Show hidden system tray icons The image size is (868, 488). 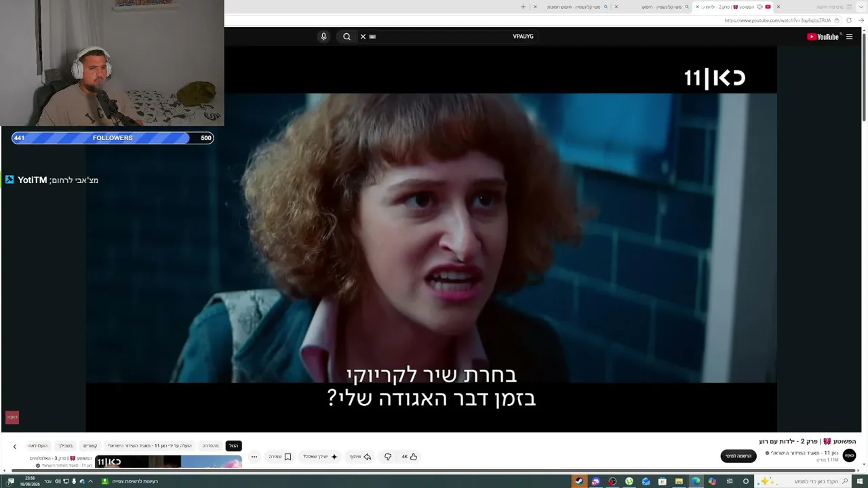click(90, 481)
